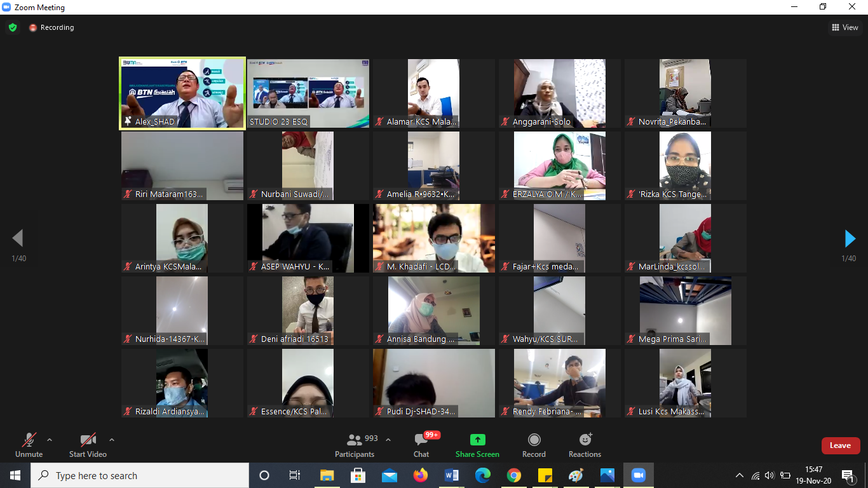Expand video options arrow next to Start Video
Image resolution: width=868 pixels, height=488 pixels.
click(112, 440)
